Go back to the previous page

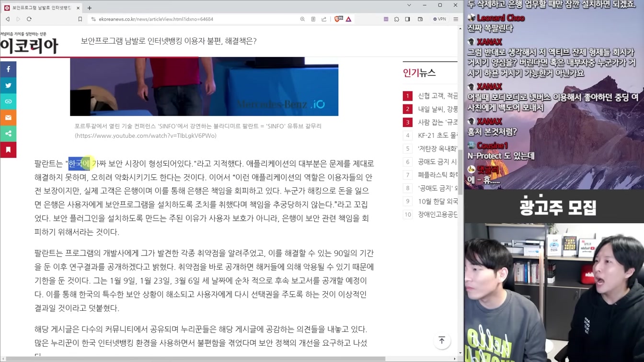(x=8, y=19)
